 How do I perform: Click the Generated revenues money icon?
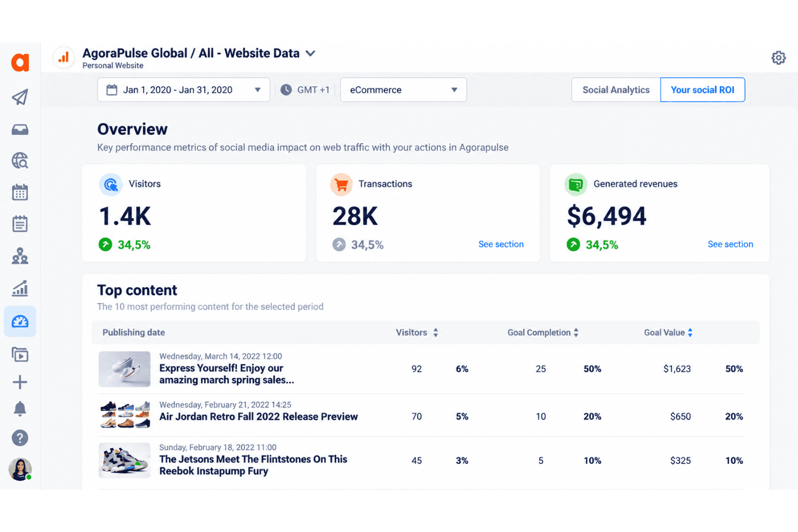click(x=576, y=185)
